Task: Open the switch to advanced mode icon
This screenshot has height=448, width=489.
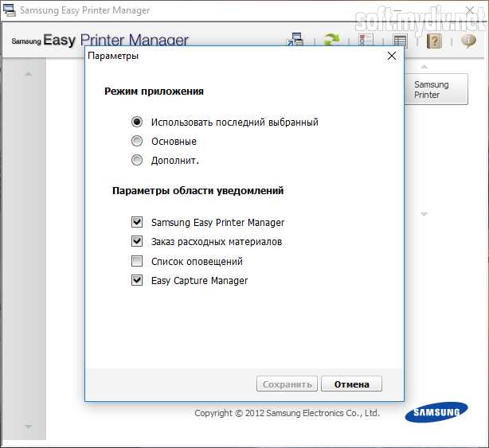Action: click(295, 39)
